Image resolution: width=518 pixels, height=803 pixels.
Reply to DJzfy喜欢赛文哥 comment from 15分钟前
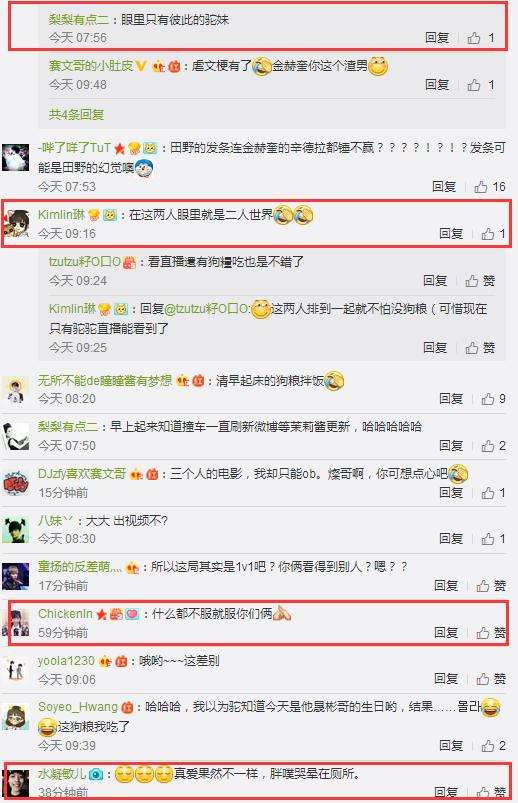(451, 493)
